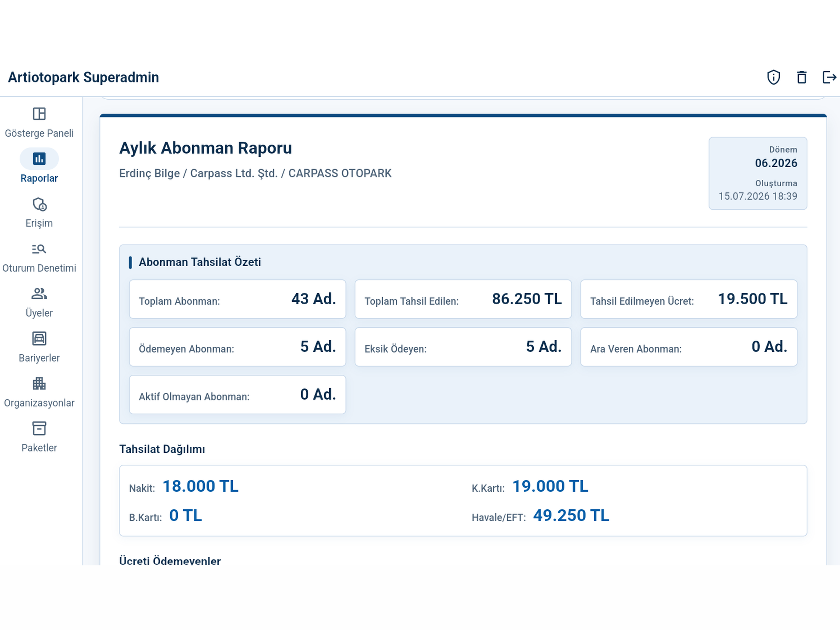The image size is (840, 630).
Task: Click the Üyeler menu label
Action: tap(39, 313)
